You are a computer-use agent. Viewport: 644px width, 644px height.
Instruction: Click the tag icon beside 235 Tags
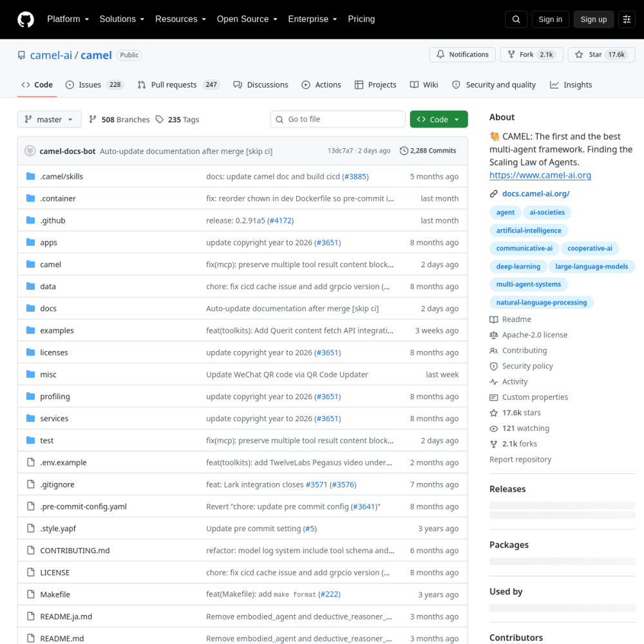click(160, 120)
